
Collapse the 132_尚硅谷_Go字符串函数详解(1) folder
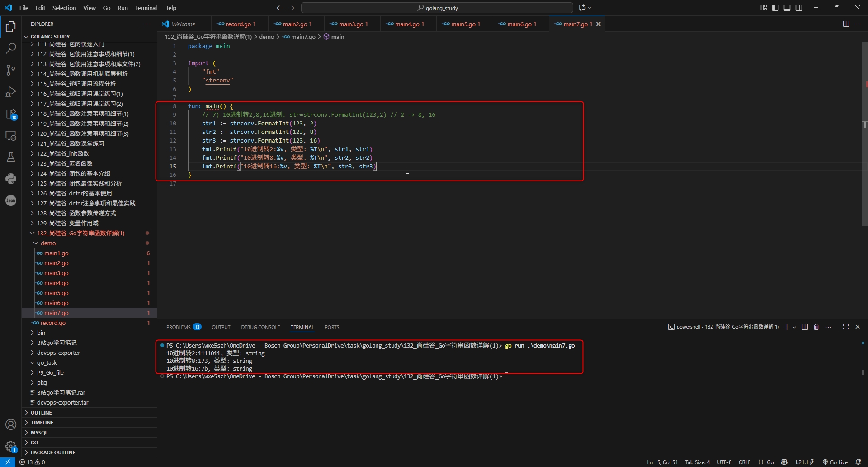89,233
